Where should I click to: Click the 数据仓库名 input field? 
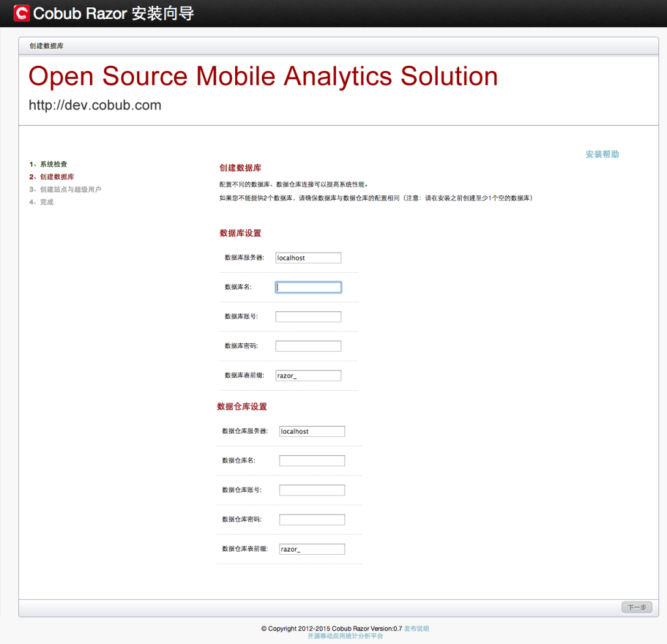pos(312,460)
